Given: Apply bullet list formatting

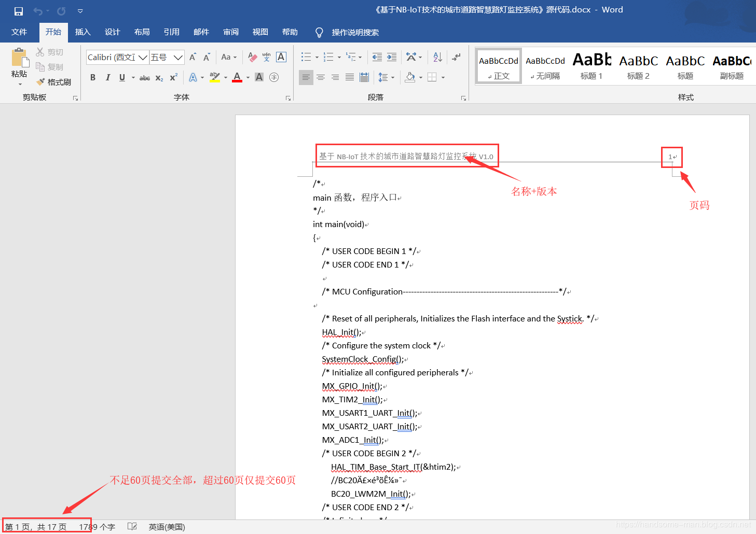Looking at the screenshot, I should click(x=306, y=57).
